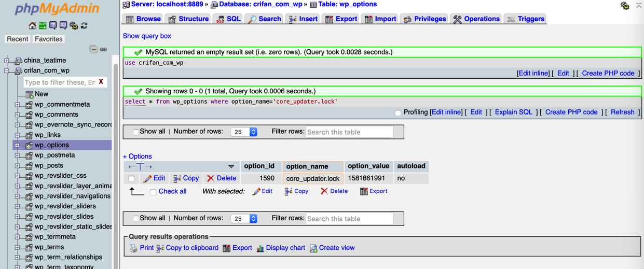This screenshot has height=269, width=644.
Task: Expand the china_teatime database node
Action: [7, 61]
